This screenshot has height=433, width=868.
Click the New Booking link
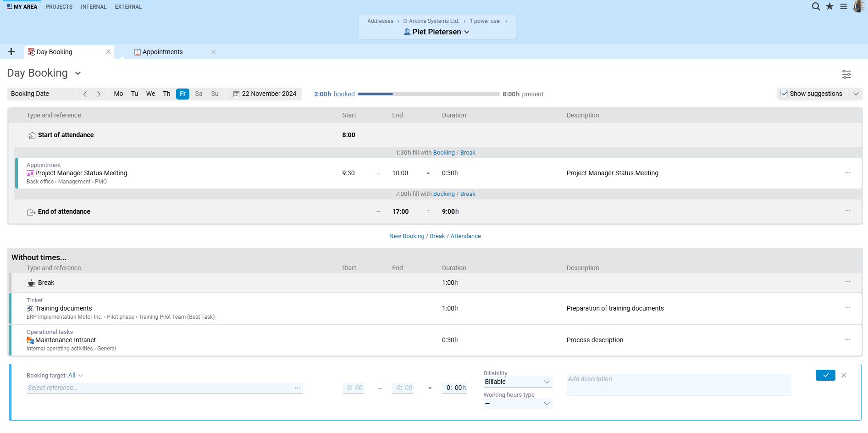(x=407, y=236)
